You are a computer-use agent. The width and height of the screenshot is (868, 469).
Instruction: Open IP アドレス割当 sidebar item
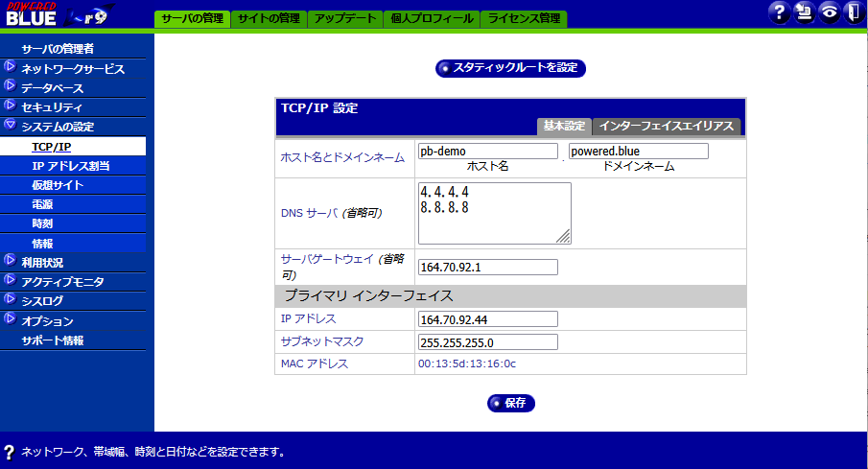click(x=71, y=166)
